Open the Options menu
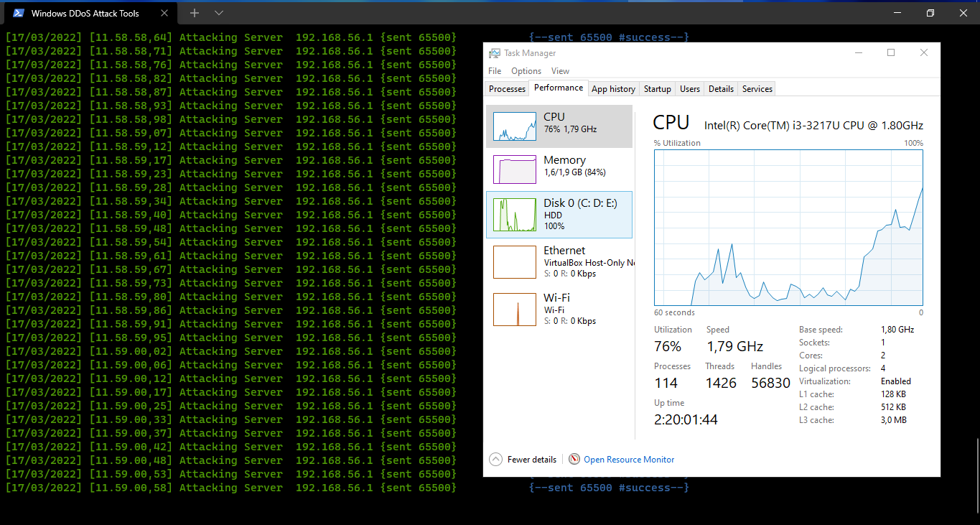This screenshot has height=525, width=980. 526,71
